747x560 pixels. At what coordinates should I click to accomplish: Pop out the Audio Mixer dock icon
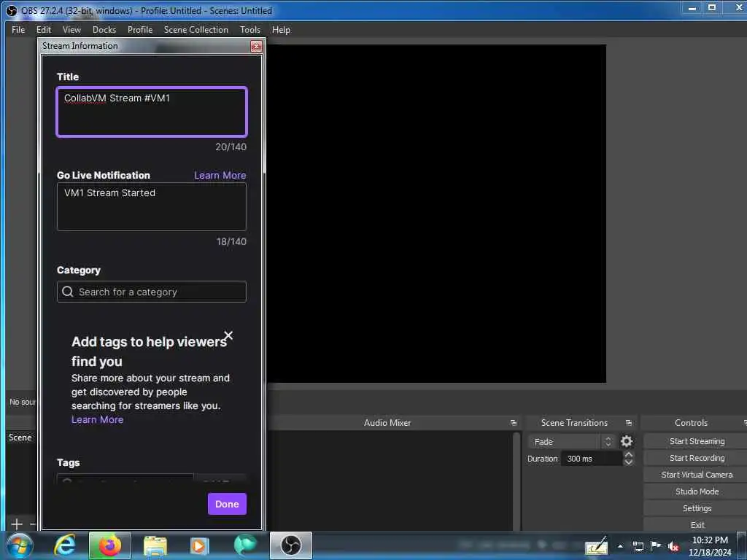tap(513, 423)
